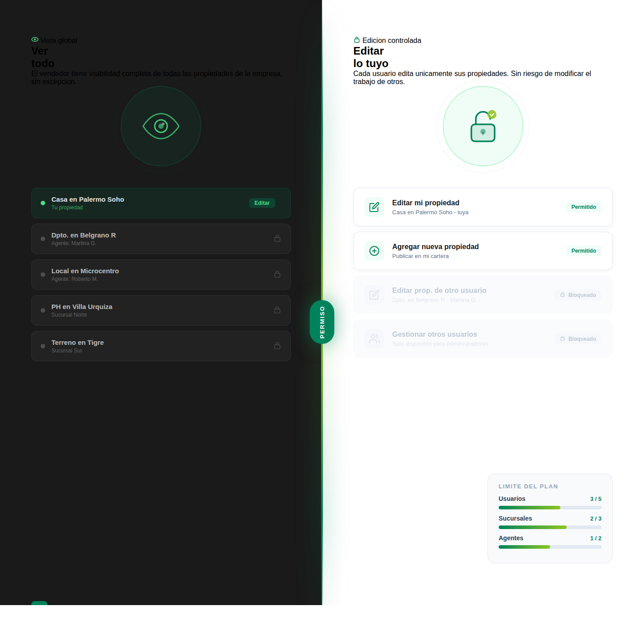Viewport: 644px width, 644px height.
Task: Click the large unlocked padlock icon
Action: tap(483, 127)
